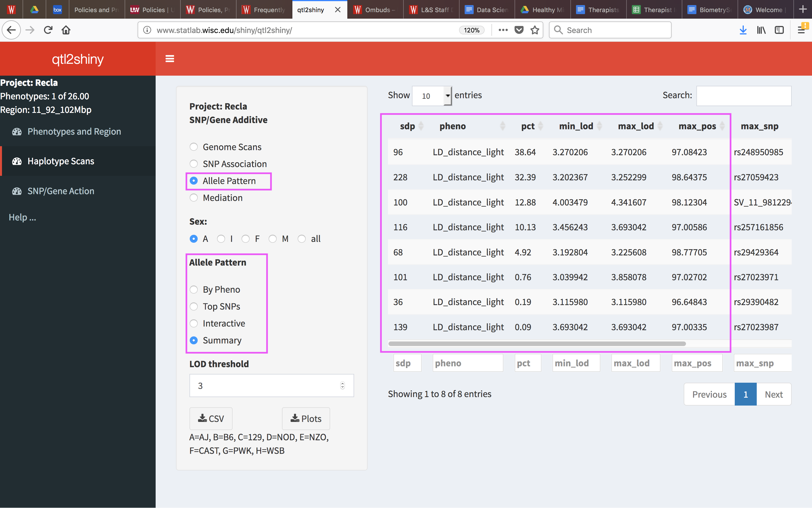The width and height of the screenshot is (812, 508).
Task: Switch to the Frequently tab
Action: pyautogui.click(x=264, y=10)
